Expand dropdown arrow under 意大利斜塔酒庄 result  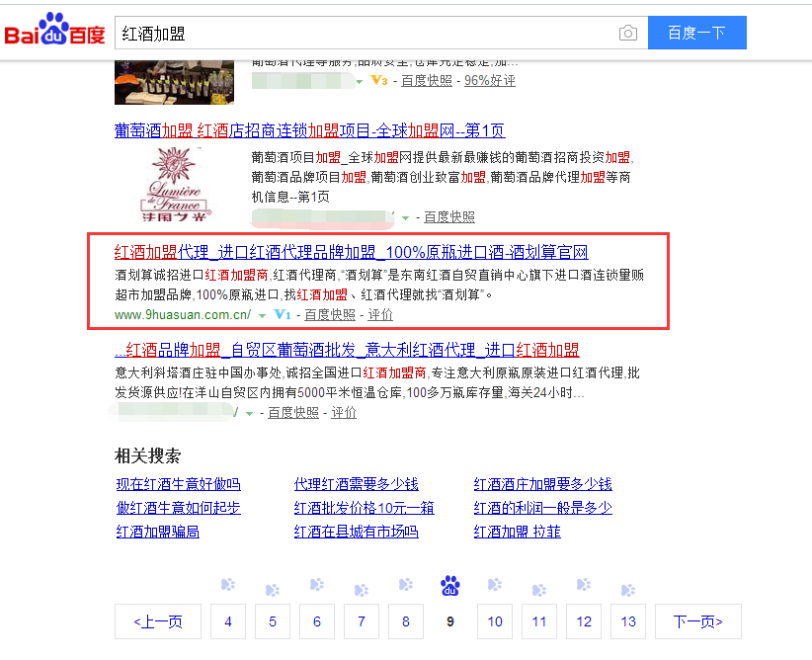(x=250, y=413)
